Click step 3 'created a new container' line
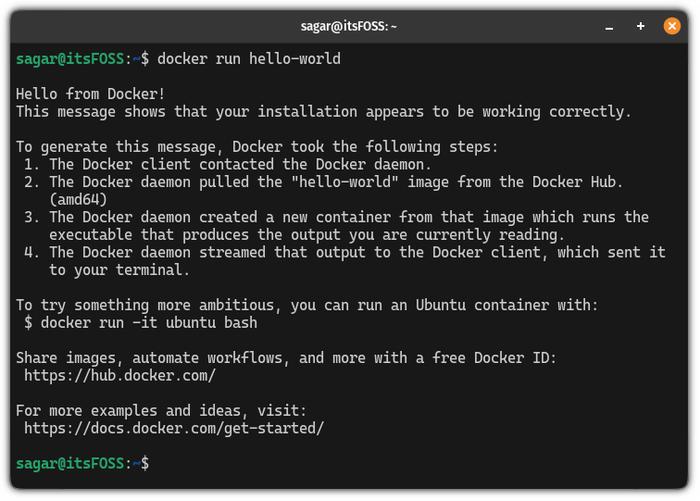Image resolution: width=700 pixels, height=501 pixels. 337,217
